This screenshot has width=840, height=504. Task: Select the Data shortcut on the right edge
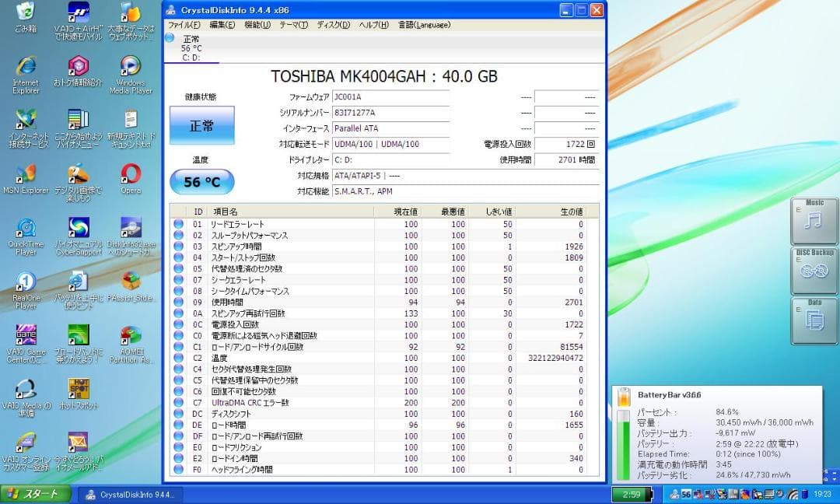[x=814, y=320]
